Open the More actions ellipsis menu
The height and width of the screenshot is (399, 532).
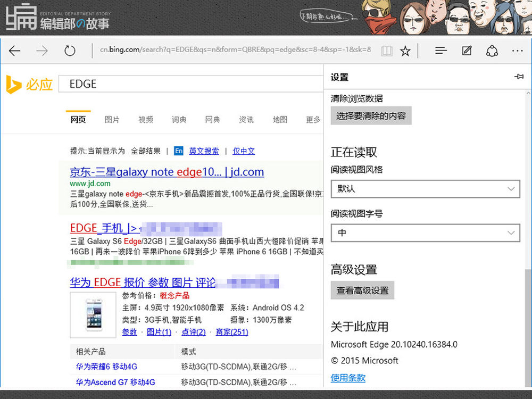(518, 51)
